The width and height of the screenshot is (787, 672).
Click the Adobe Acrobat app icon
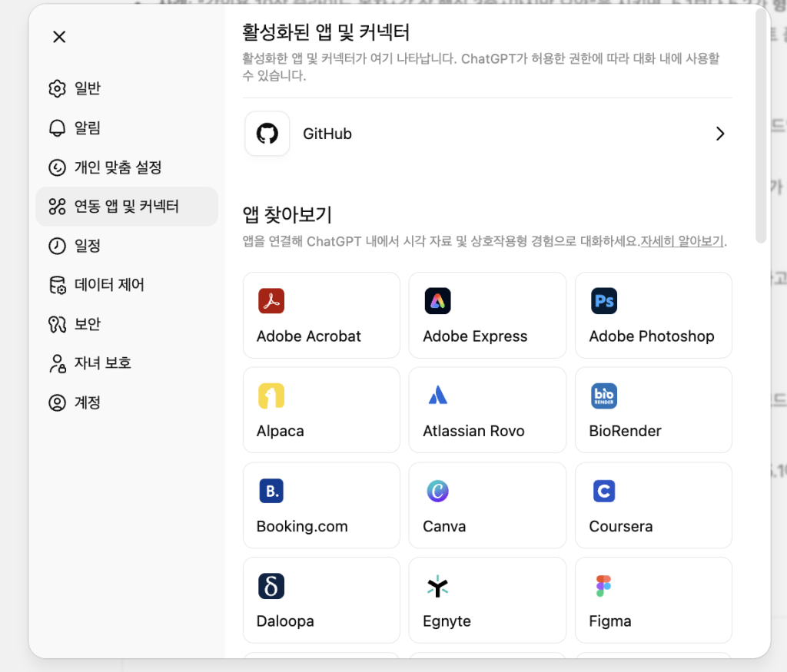[x=271, y=301]
